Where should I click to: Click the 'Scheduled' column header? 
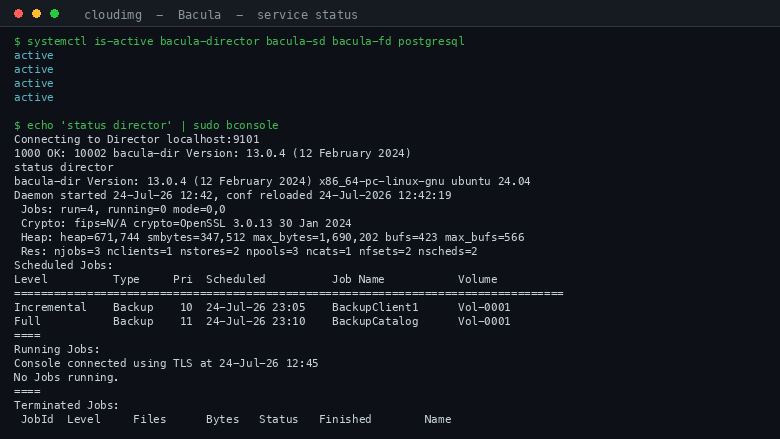coord(236,279)
